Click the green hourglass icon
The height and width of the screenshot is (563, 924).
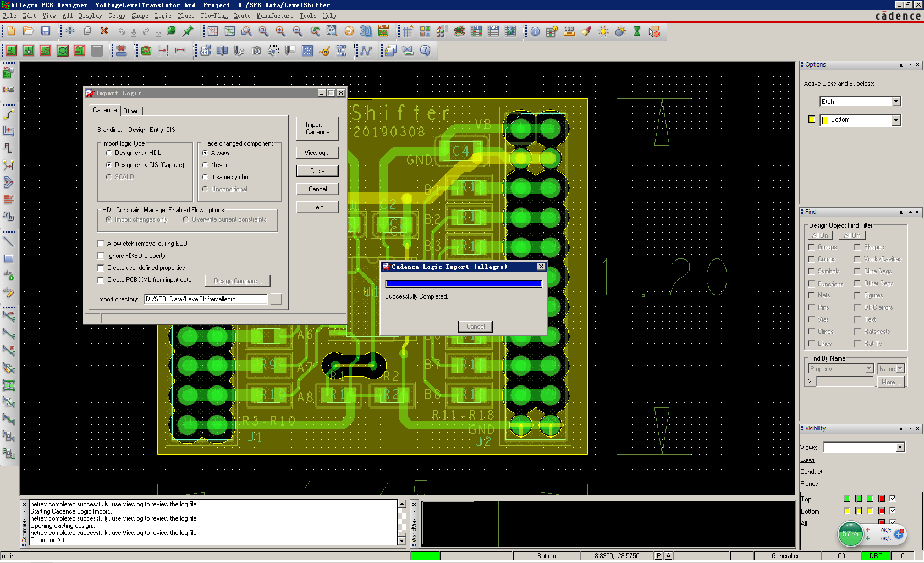(x=637, y=31)
